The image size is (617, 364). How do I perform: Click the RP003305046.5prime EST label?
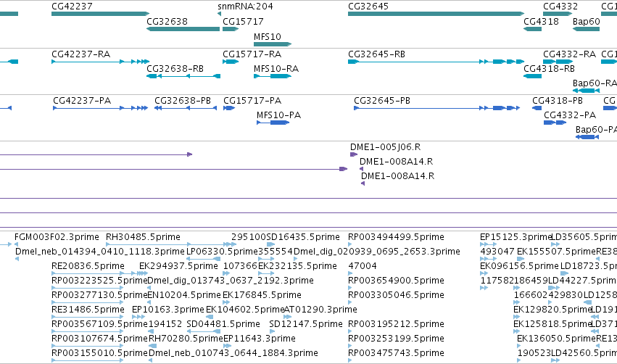(397, 294)
